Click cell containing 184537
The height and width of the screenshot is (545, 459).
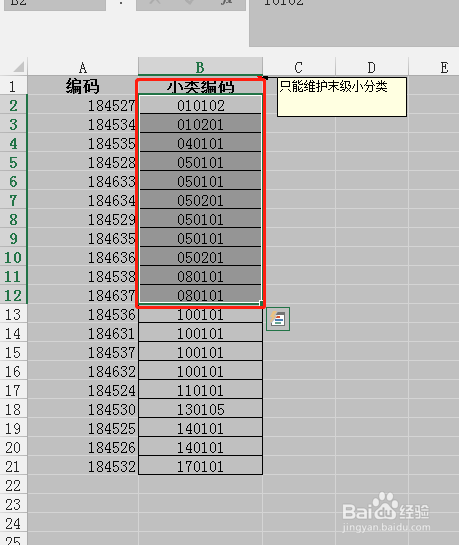pos(83,352)
